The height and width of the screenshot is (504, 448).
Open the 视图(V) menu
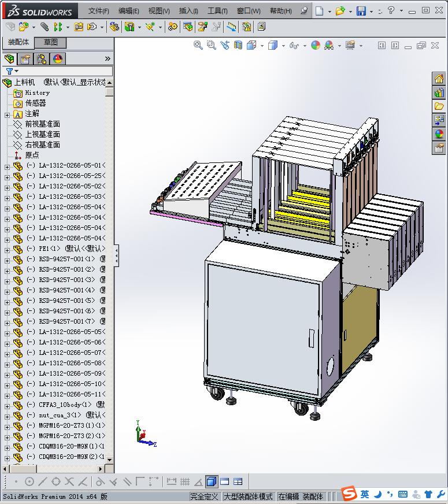tap(159, 11)
